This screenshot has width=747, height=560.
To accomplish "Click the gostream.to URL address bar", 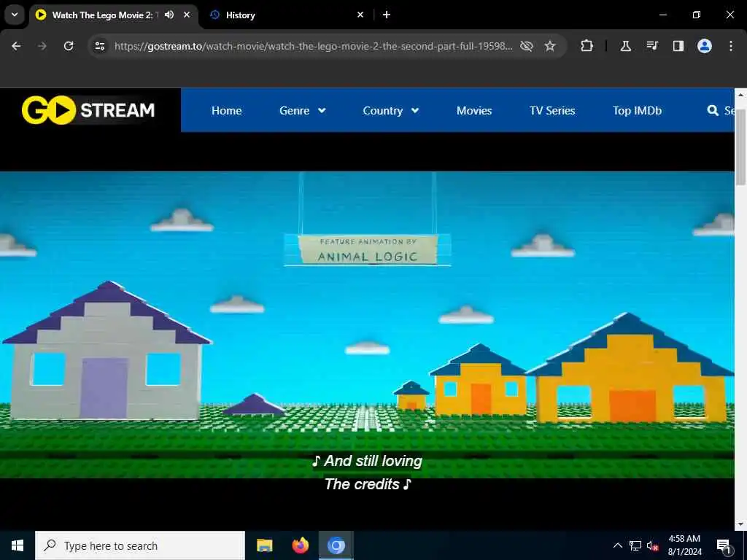I will tap(313, 46).
